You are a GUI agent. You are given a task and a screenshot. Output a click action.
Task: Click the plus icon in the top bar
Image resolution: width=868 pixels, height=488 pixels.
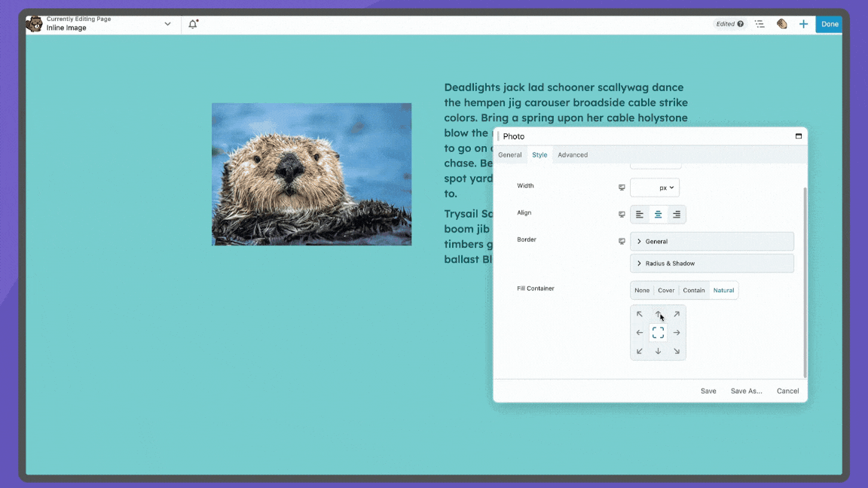(x=803, y=23)
